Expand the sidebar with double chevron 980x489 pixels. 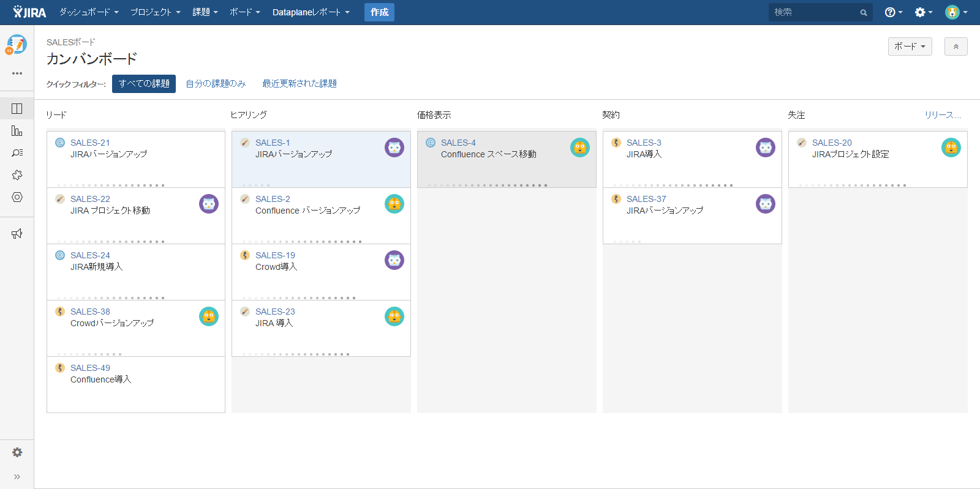pos(17,477)
